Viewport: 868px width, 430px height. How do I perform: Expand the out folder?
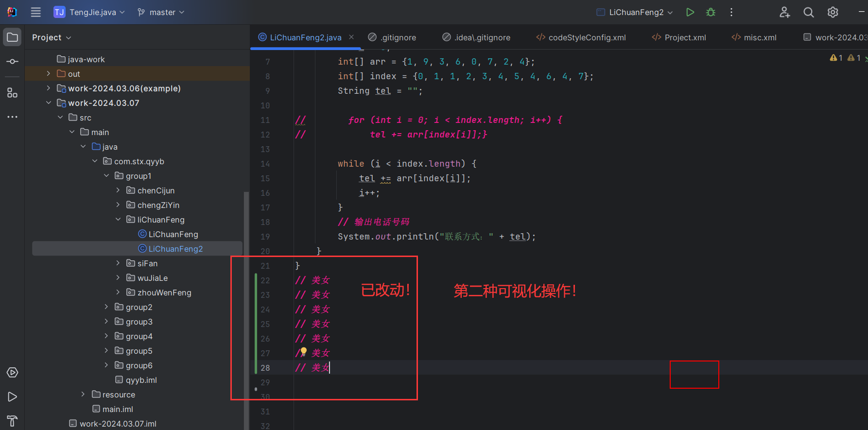48,73
